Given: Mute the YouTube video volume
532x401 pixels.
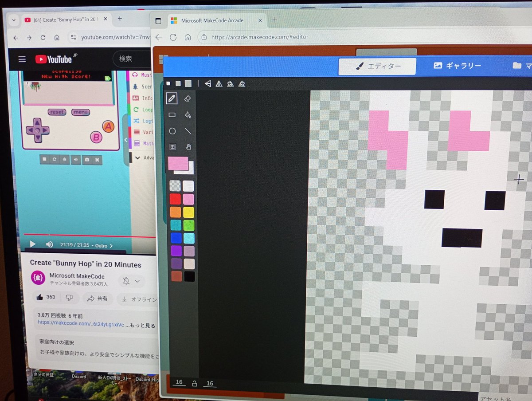Looking at the screenshot, I should pos(49,244).
